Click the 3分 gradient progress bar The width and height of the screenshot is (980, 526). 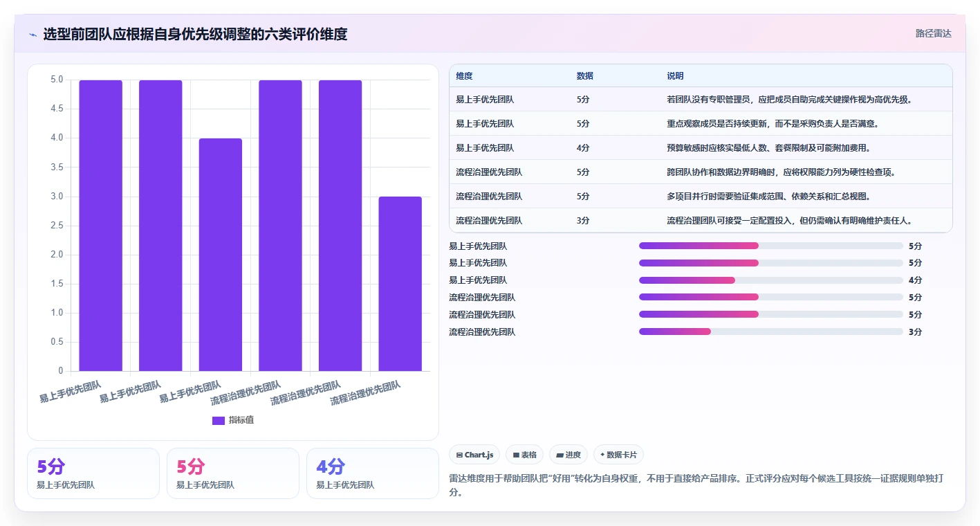coord(675,332)
